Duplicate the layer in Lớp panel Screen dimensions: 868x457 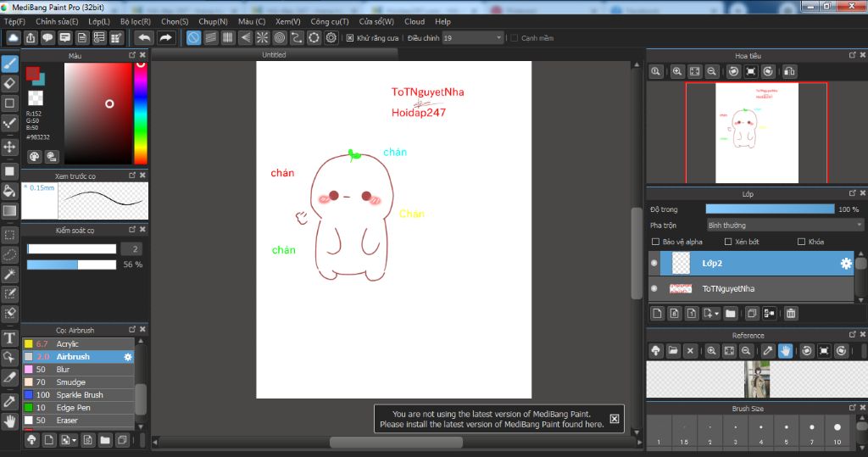752,314
